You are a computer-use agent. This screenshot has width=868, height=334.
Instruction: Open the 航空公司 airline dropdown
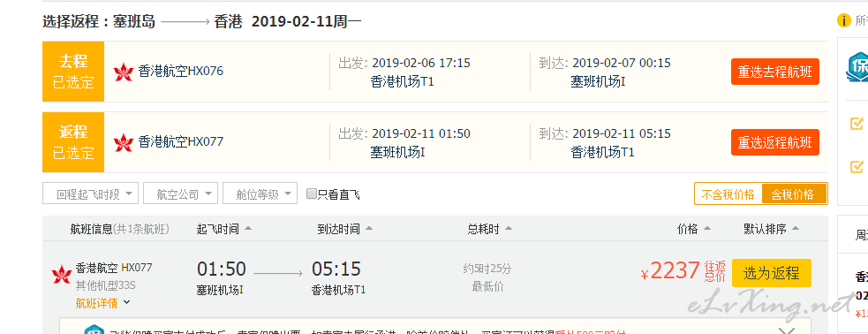(180, 194)
